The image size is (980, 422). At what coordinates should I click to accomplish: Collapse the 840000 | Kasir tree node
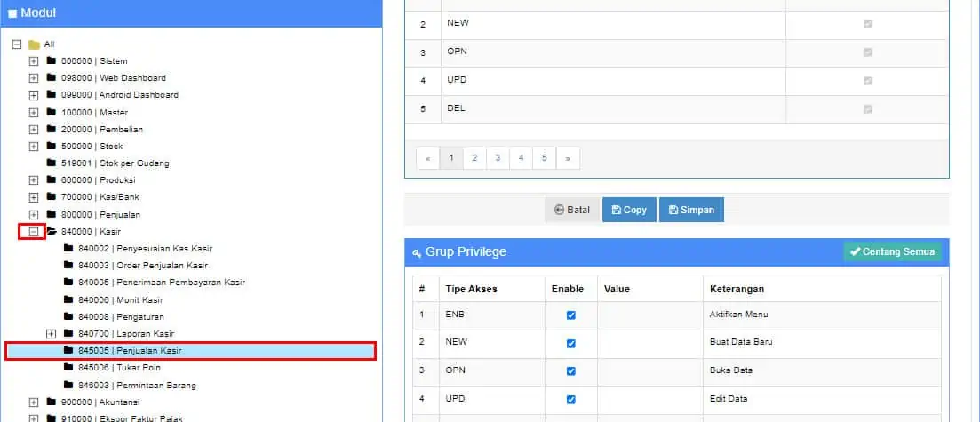pos(34,232)
